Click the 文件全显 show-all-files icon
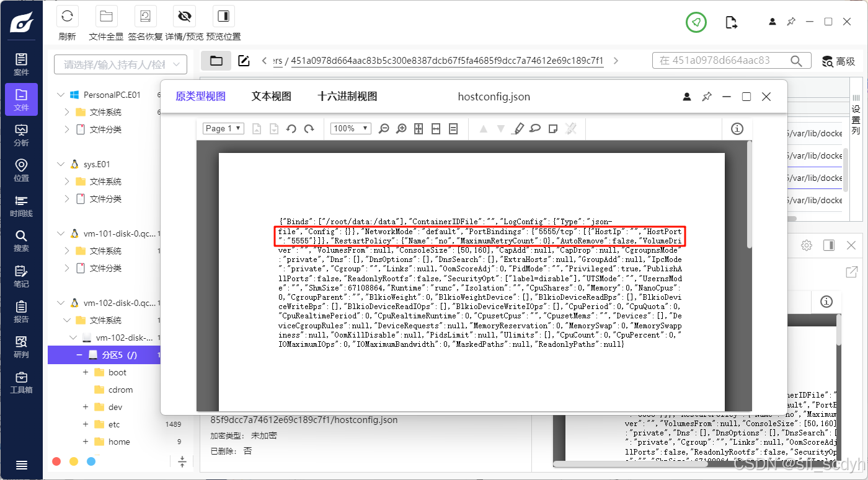This screenshot has width=868, height=480. tap(106, 17)
